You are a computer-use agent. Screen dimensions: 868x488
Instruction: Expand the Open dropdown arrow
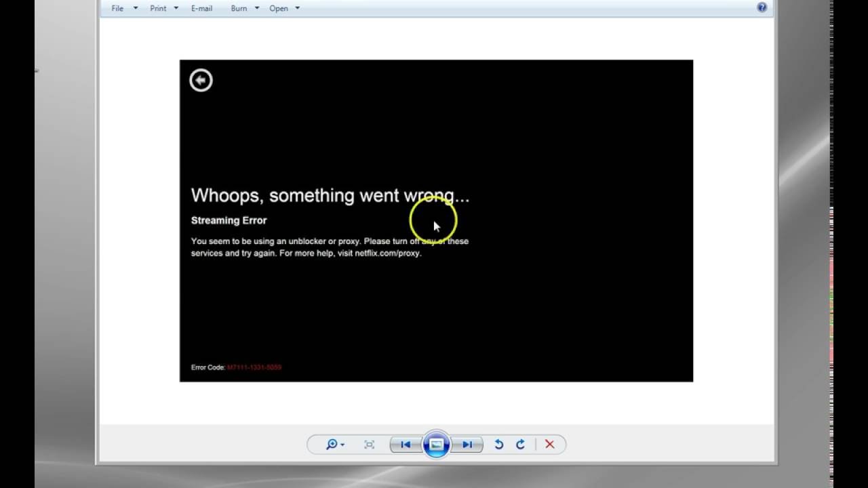[298, 8]
